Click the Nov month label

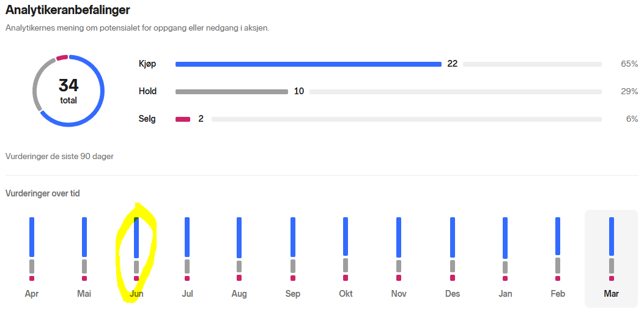(x=399, y=294)
